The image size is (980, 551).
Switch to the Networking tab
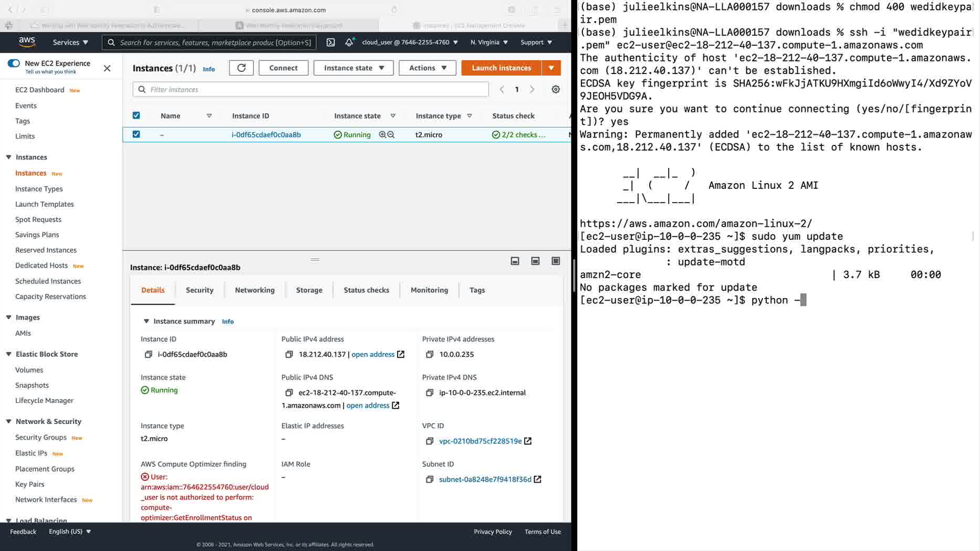click(255, 290)
